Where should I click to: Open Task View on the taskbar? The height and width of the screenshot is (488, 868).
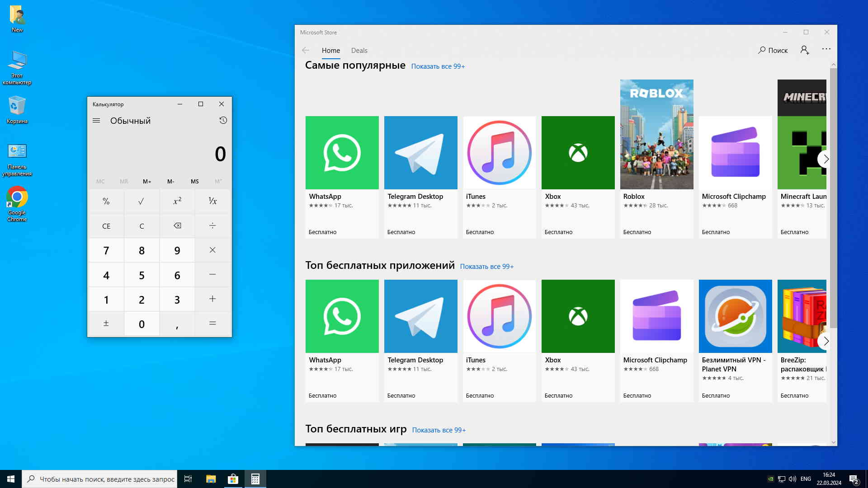click(188, 479)
